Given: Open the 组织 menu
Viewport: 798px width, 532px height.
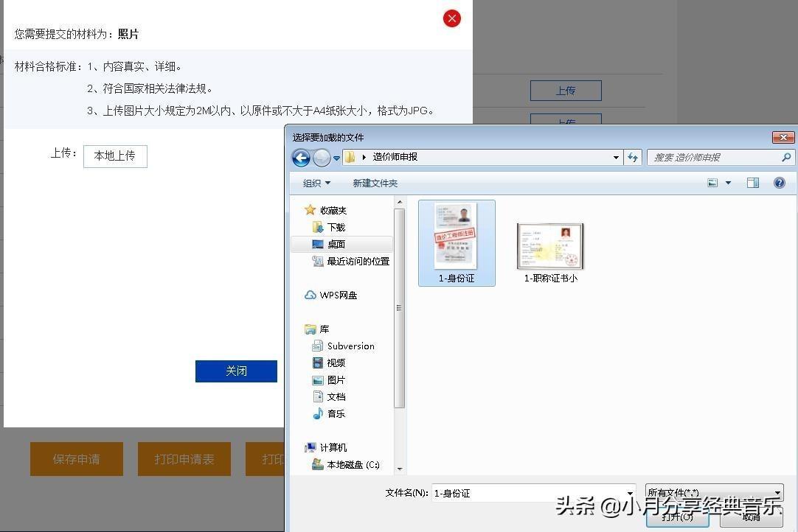Looking at the screenshot, I should pos(316,183).
